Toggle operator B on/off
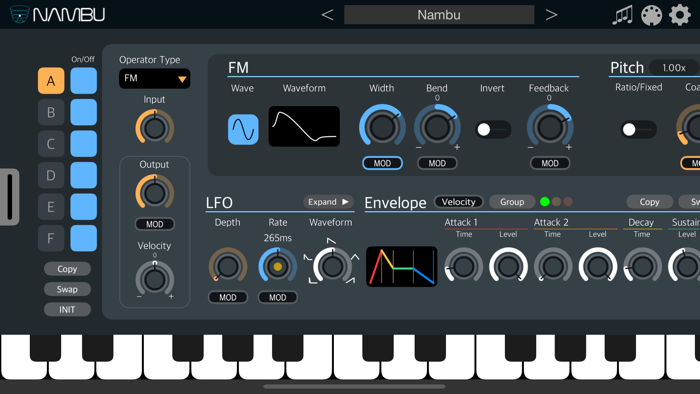Viewport: 700px width, 394px height. (83, 112)
